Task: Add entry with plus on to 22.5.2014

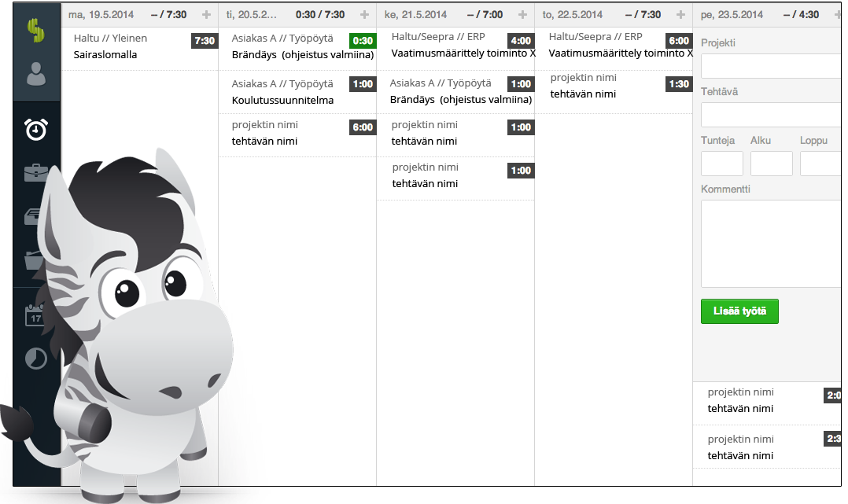Action: click(681, 15)
